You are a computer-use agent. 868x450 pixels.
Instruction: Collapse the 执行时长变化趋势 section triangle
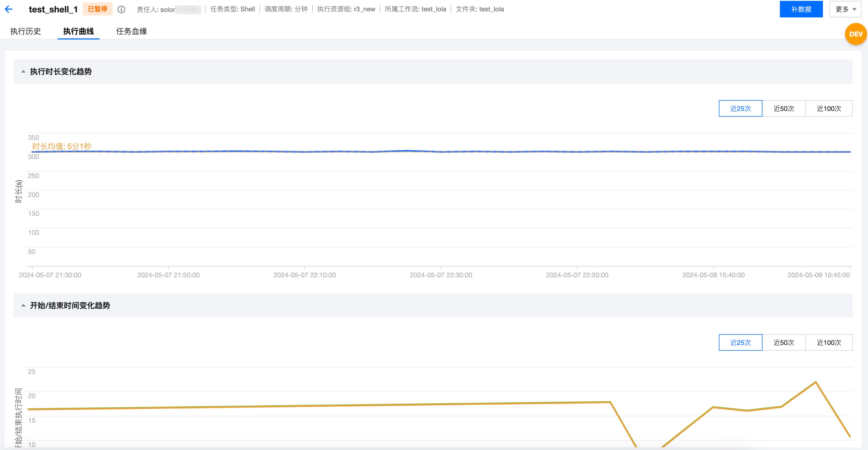(x=23, y=71)
